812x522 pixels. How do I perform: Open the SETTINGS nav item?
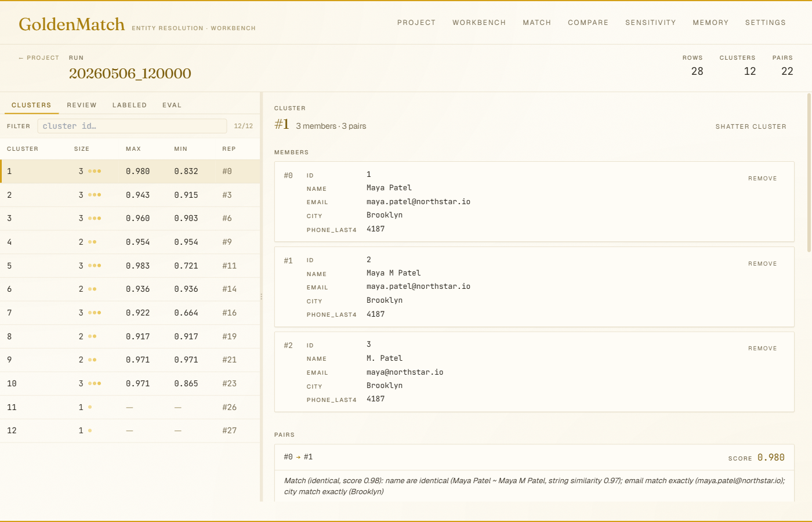(x=765, y=23)
